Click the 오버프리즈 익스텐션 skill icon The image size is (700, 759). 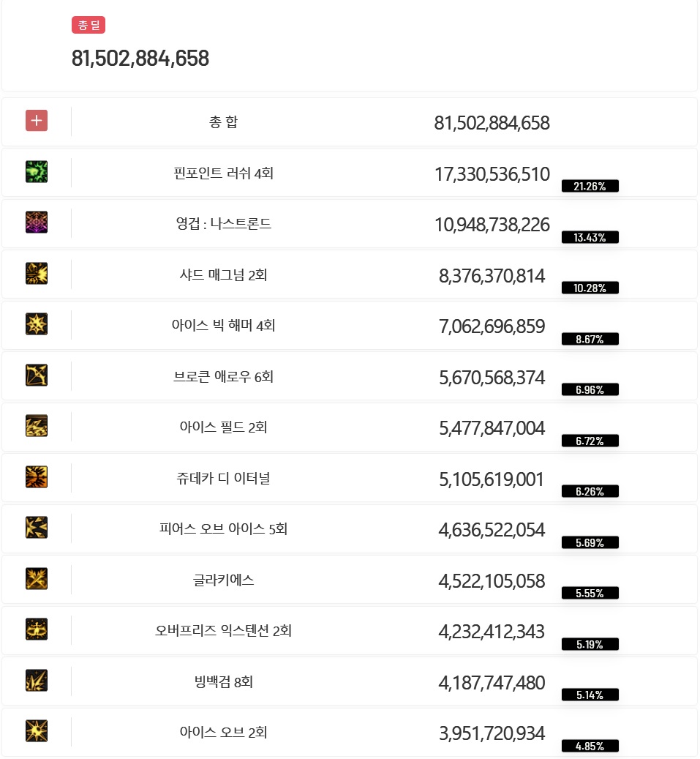click(x=37, y=629)
